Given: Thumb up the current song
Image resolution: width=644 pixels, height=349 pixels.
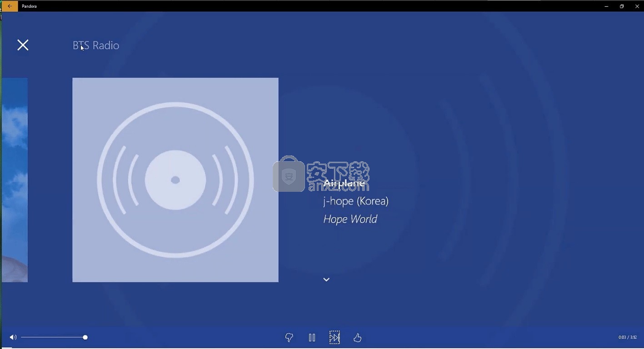Looking at the screenshot, I should (x=358, y=338).
